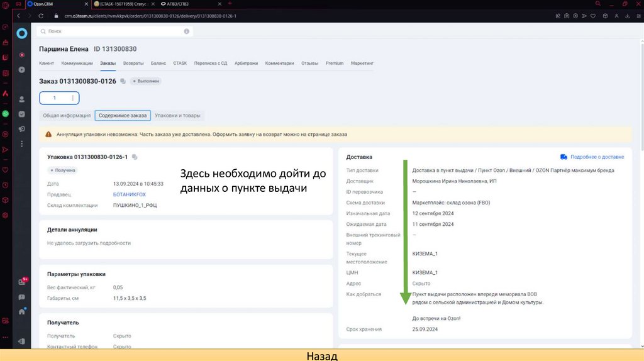
Task: Open easy setup icon in browser toolbar
Action: pyautogui.click(x=639, y=16)
